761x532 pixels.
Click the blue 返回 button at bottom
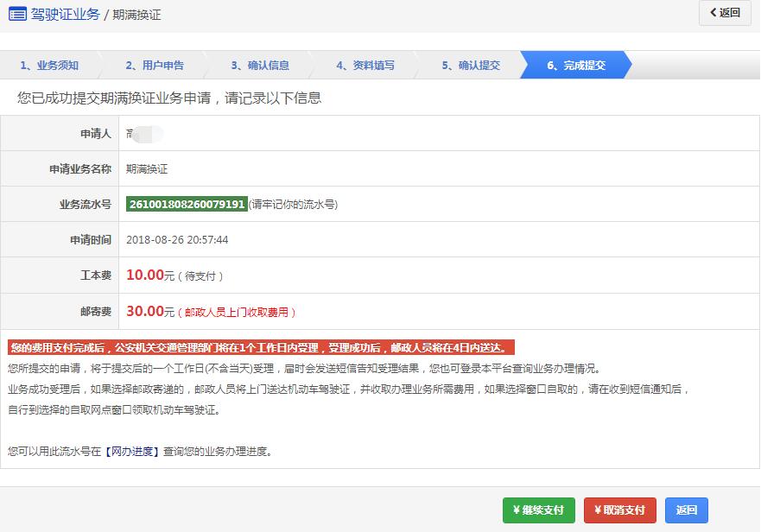click(x=687, y=510)
